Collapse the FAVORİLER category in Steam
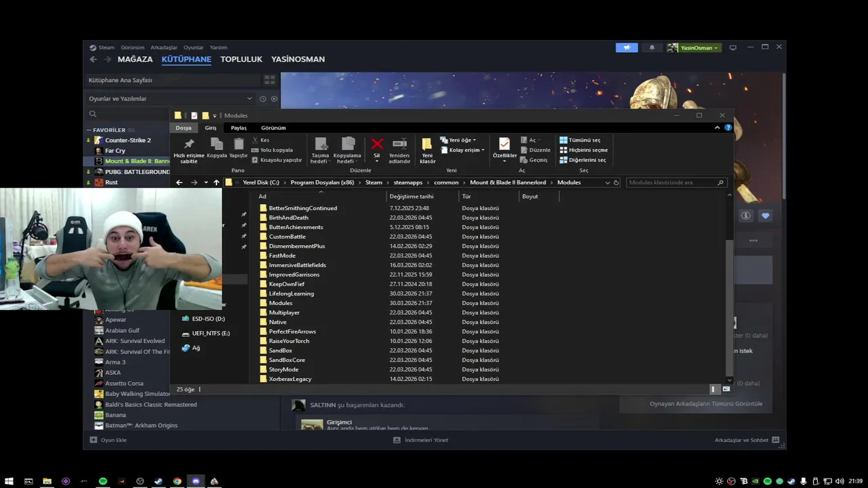Image resolution: width=868 pixels, height=488 pixels. 89,129
